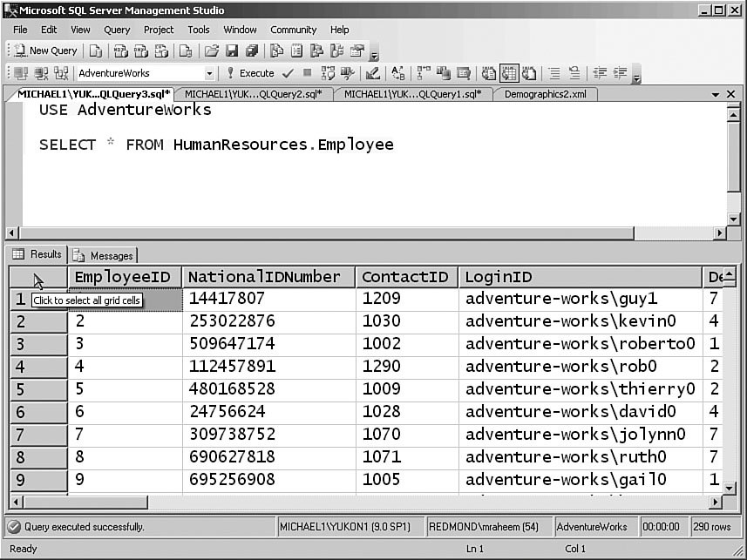This screenshot has width=747, height=560.
Task: Switch to the QLQuery2.sql tab
Action: (x=253, y=94)
